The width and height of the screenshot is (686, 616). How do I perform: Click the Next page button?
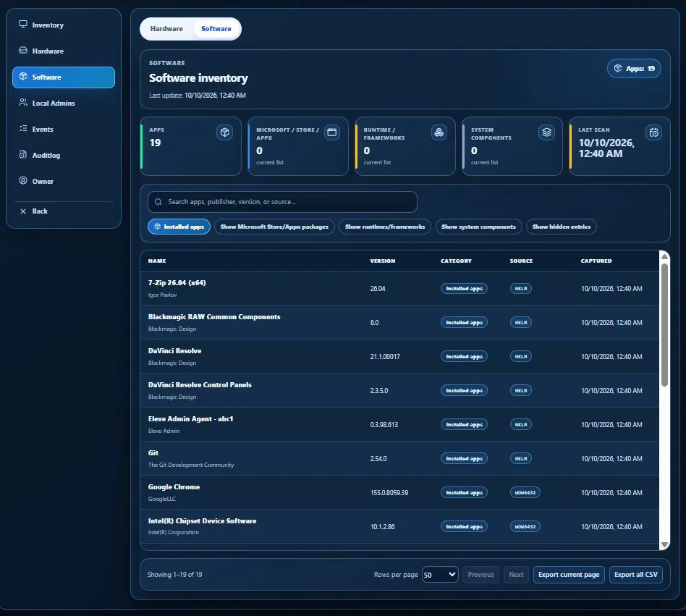[x=516, y=575]
